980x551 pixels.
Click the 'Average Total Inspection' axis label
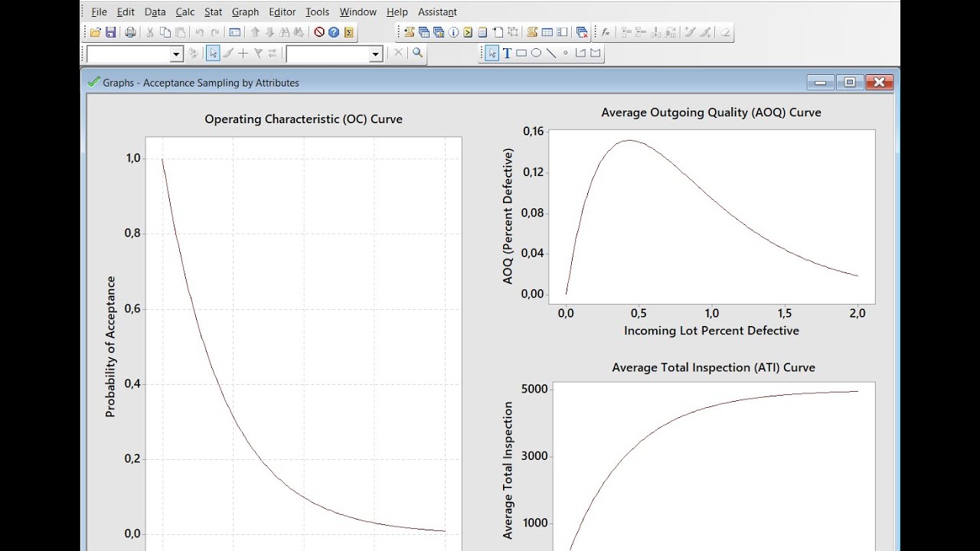coord(508,471)
